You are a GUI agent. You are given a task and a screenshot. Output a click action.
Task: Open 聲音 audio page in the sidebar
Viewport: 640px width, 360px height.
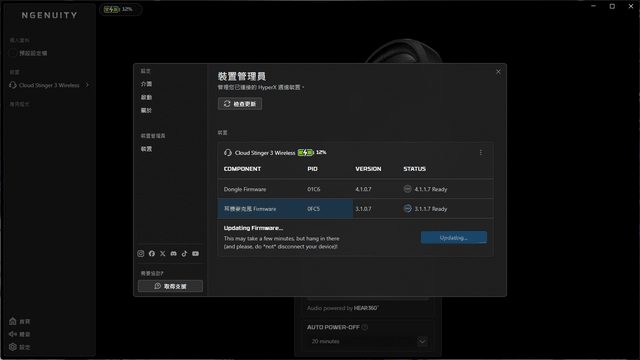[20, 334]
